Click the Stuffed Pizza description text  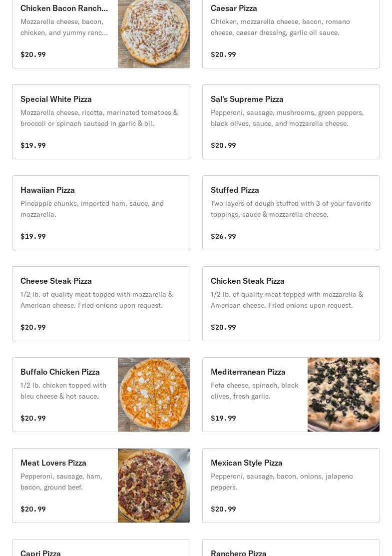pos(291,209)
